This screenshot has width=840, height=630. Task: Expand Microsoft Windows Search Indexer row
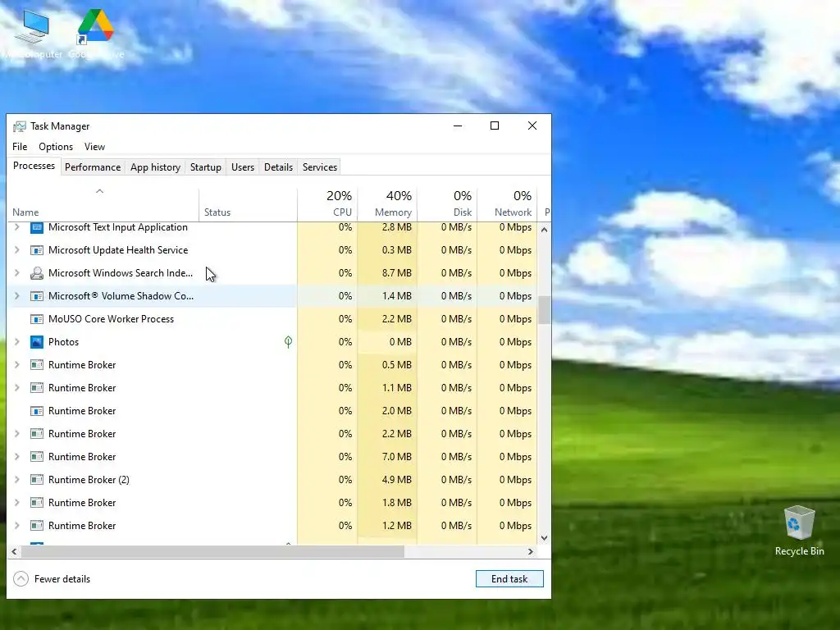click(16, 273)
